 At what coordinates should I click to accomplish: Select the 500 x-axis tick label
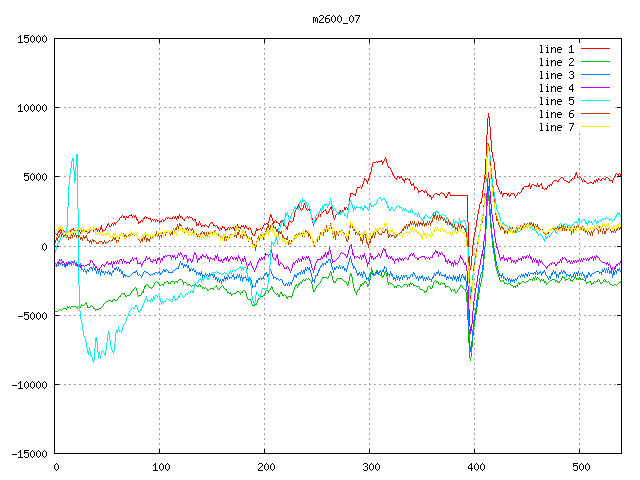580,467
